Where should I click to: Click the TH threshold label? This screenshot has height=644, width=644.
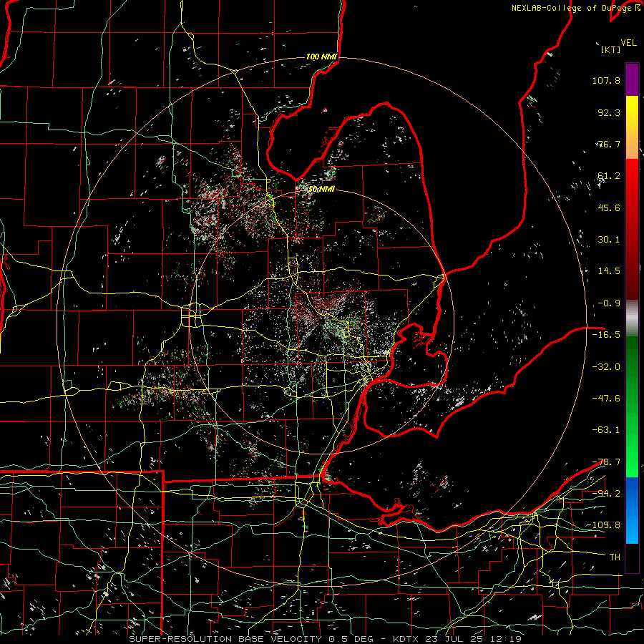click(615, 557)
